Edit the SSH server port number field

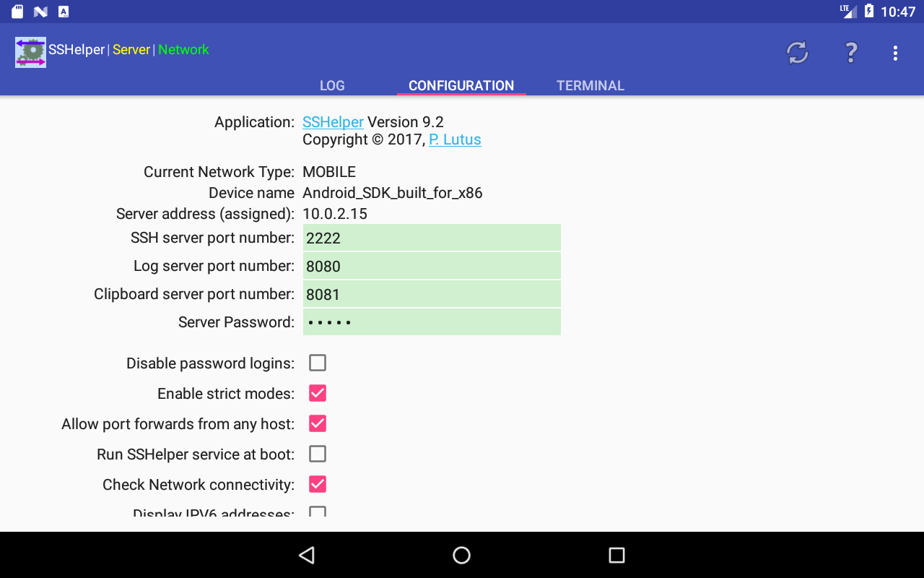pyautogui.click(x=432, y=238)
